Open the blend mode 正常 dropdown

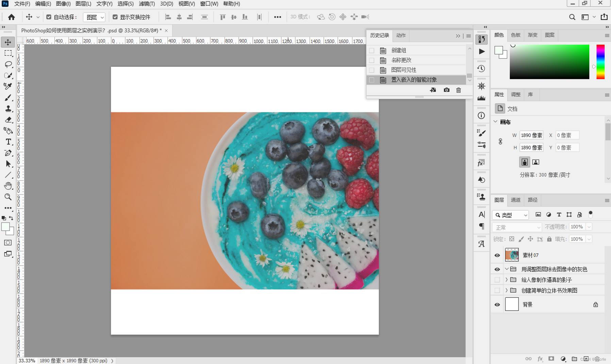(x=517, y=227)
